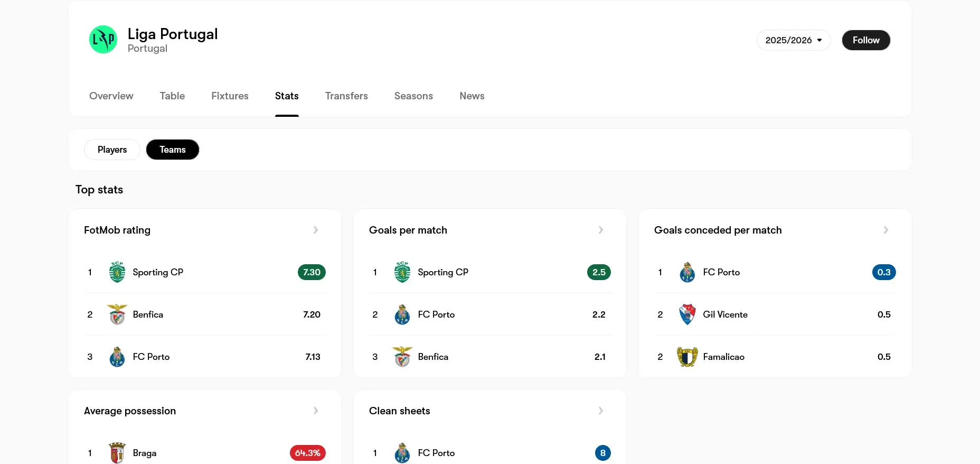The height and width of the screenshot is (464, 980).
Task: Click the 7.30 rating badge
Action: (312, 272)
